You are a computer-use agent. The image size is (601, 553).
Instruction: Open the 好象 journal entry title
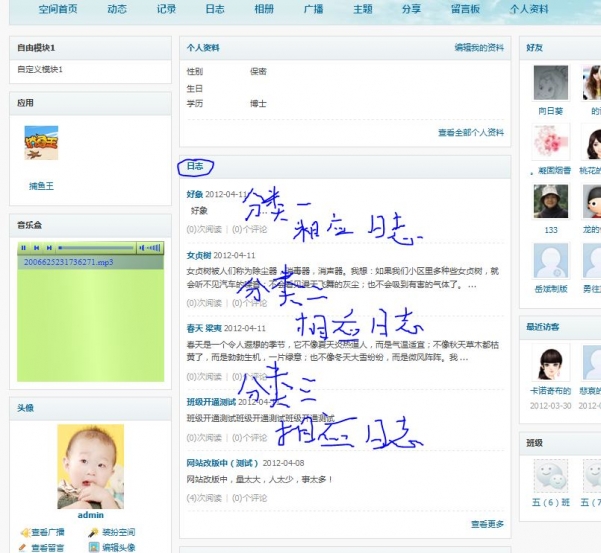click(195, 194)
